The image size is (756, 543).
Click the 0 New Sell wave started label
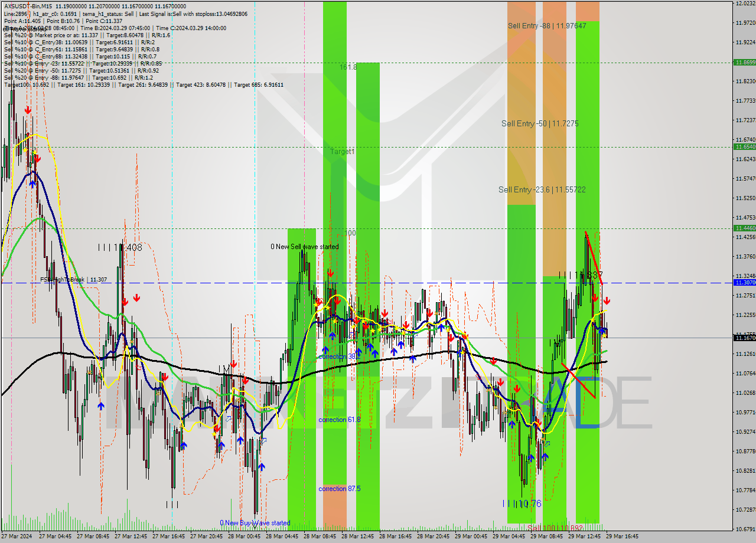[305, 246]
